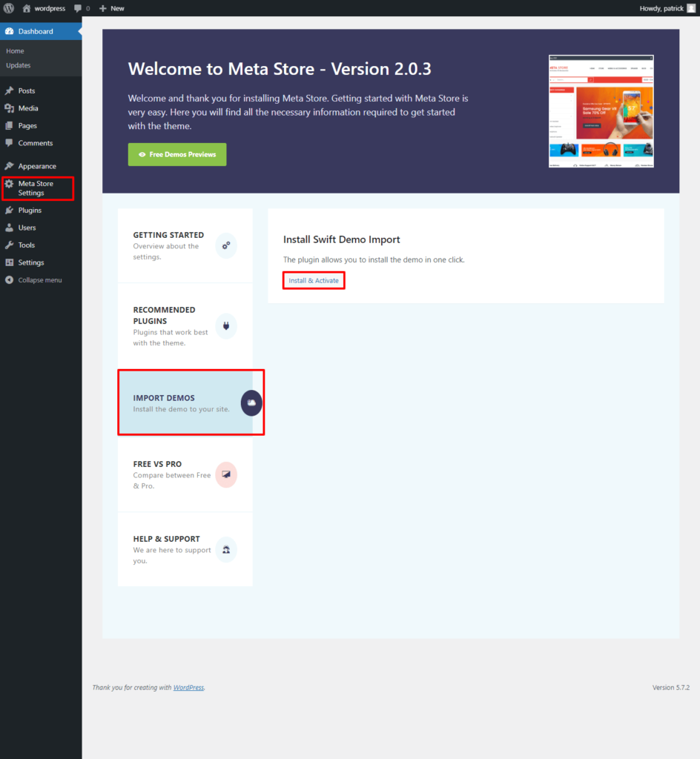Switch to the Recommended Plugins tab
Screen dimensions: 700x759
click(185, 326)
